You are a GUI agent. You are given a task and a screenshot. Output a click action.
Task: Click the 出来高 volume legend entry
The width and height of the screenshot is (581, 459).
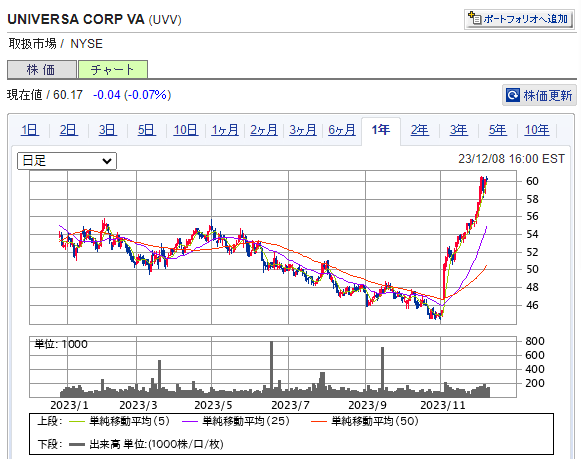(x=146, y=444)
